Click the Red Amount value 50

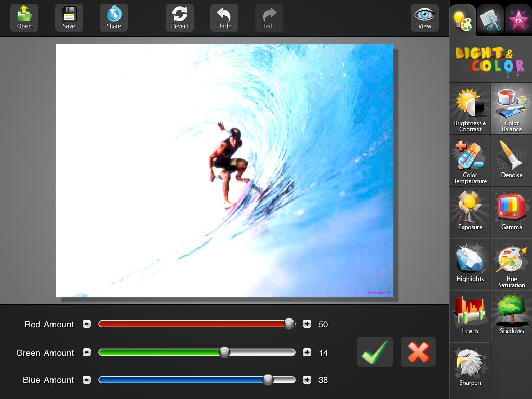pos(323,324)
